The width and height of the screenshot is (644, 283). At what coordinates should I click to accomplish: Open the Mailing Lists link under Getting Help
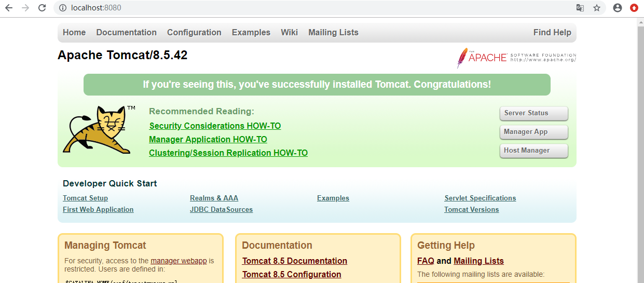point(478,261)
